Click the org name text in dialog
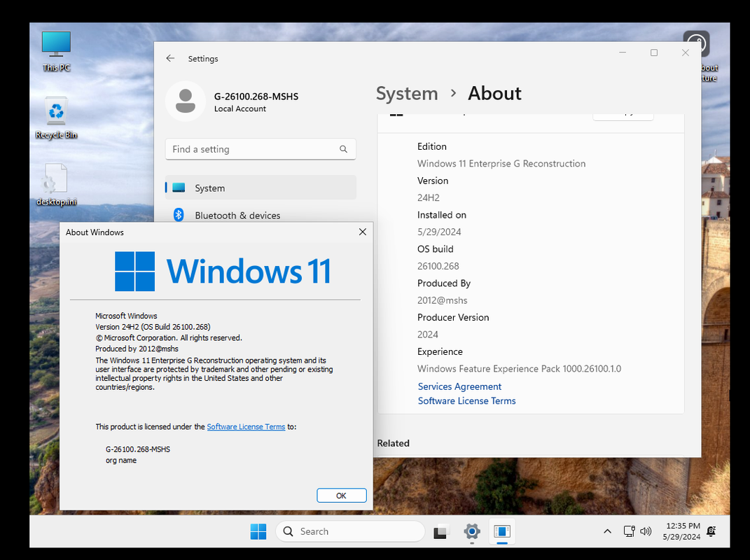Image resolution: width=750 pixels, height=560 pixels. point(121,461)
